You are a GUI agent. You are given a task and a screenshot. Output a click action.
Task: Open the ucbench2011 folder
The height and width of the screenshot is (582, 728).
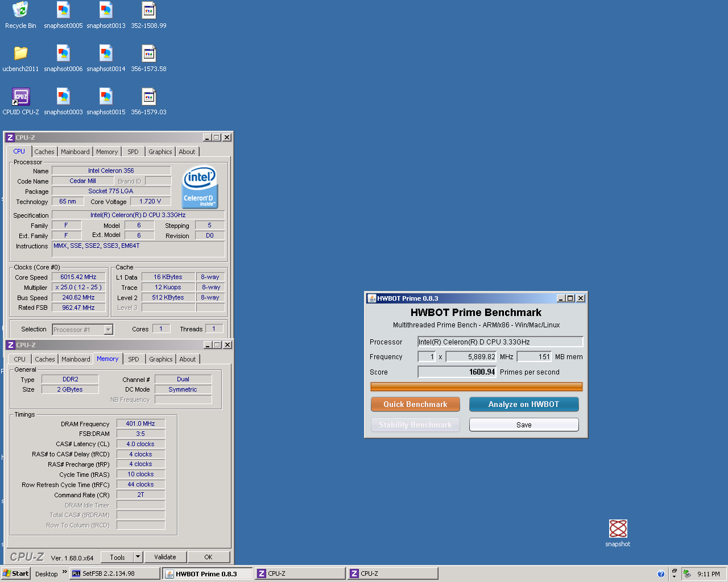point(20,59)
